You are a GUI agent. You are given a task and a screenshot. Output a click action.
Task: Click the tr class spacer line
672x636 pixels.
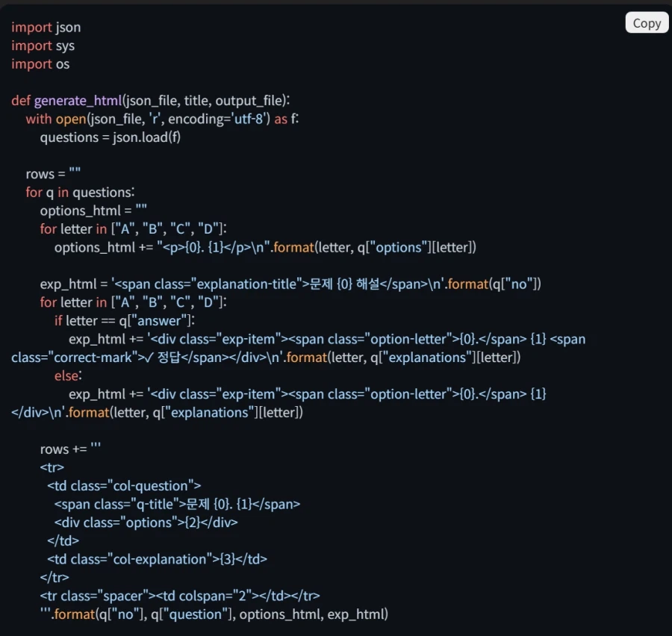point(180,596)
